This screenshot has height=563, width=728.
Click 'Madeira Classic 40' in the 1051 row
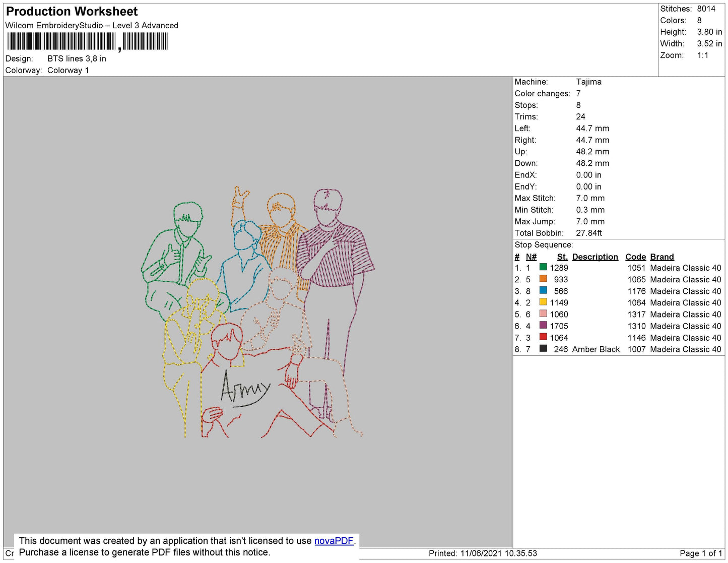[x=686, y=268]
